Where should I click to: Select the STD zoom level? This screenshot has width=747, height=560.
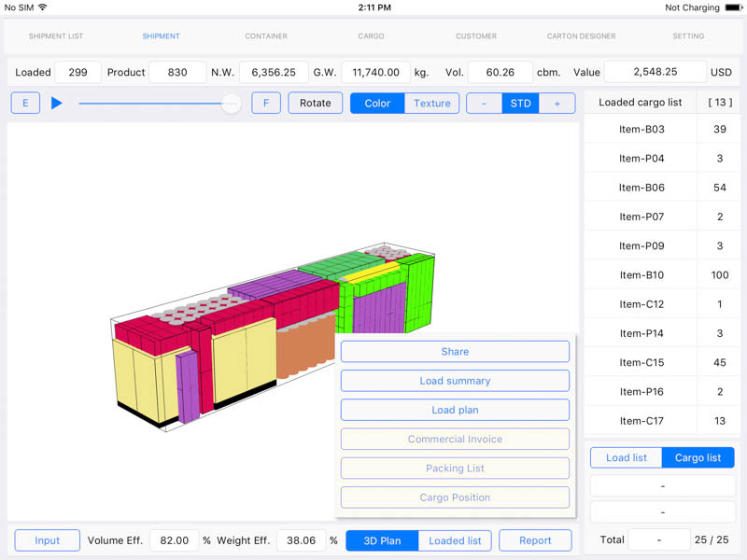[x=520, y=103]
